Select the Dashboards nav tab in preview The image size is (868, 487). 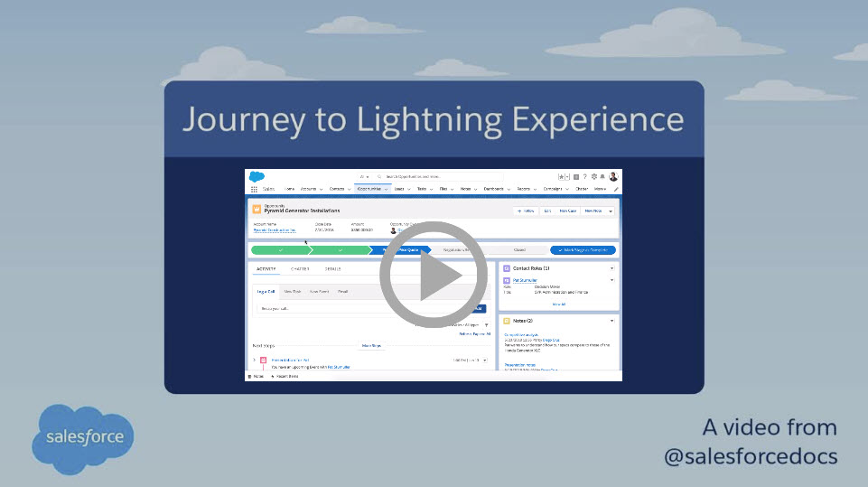(494, 189)
